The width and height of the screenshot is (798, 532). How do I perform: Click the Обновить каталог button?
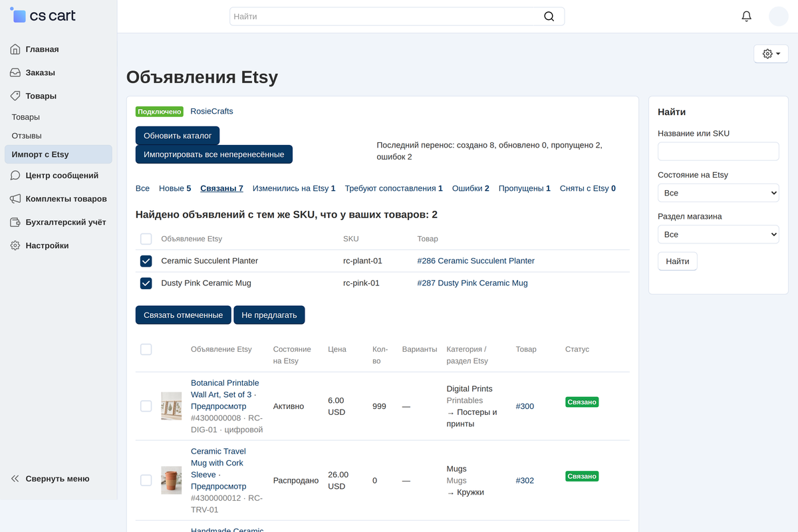coord(178,136)
